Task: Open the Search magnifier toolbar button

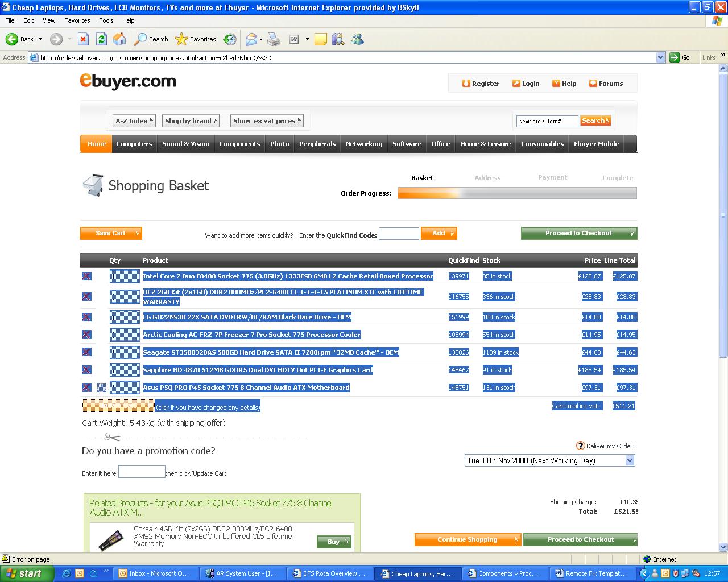Action: coord(151,39)
